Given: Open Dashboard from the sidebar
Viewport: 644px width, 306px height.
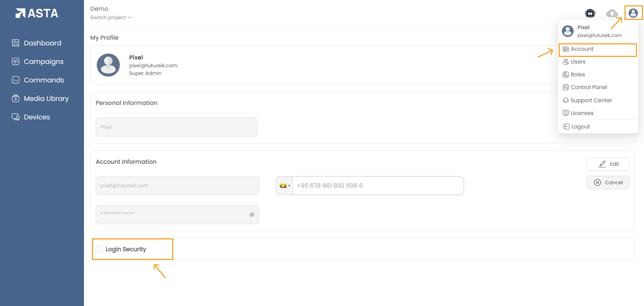Looking at the screenshot, I should click(42, 43).
